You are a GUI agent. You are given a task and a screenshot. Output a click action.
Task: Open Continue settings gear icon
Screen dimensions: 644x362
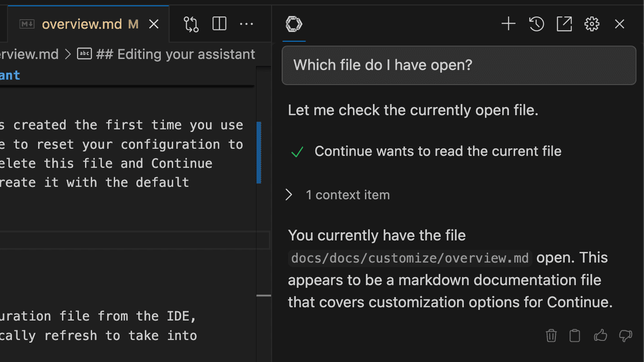point(592,24)
